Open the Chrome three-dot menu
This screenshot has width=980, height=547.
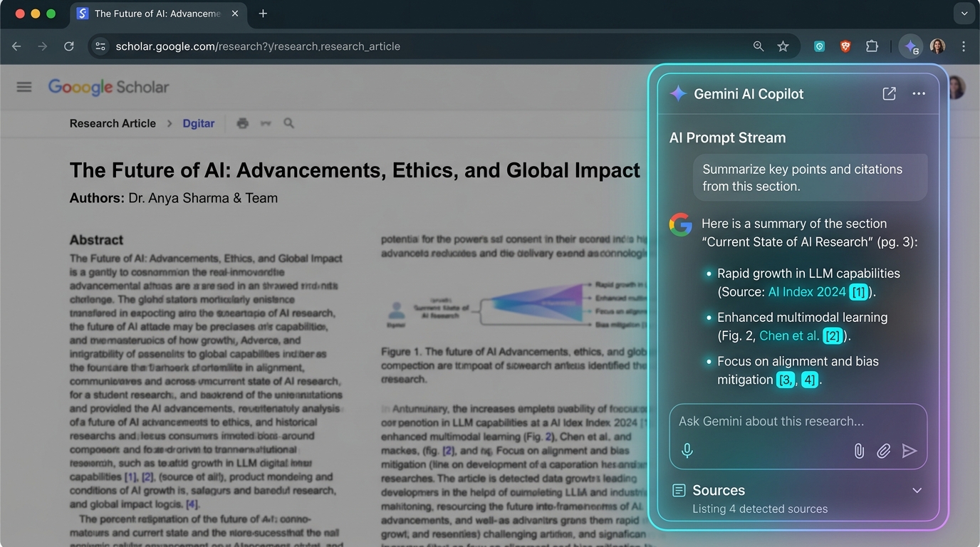pos(964,46)
